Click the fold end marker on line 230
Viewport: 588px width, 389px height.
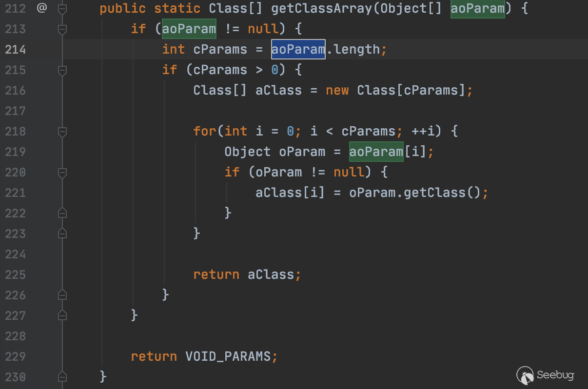pos(62,376)
